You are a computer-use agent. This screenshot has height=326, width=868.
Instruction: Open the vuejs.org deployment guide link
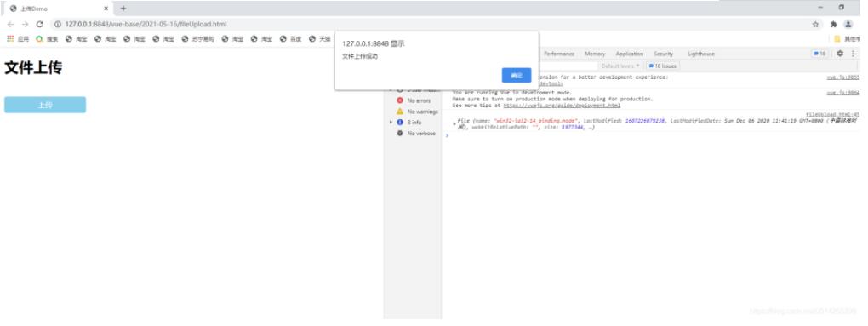pos(562,106)
